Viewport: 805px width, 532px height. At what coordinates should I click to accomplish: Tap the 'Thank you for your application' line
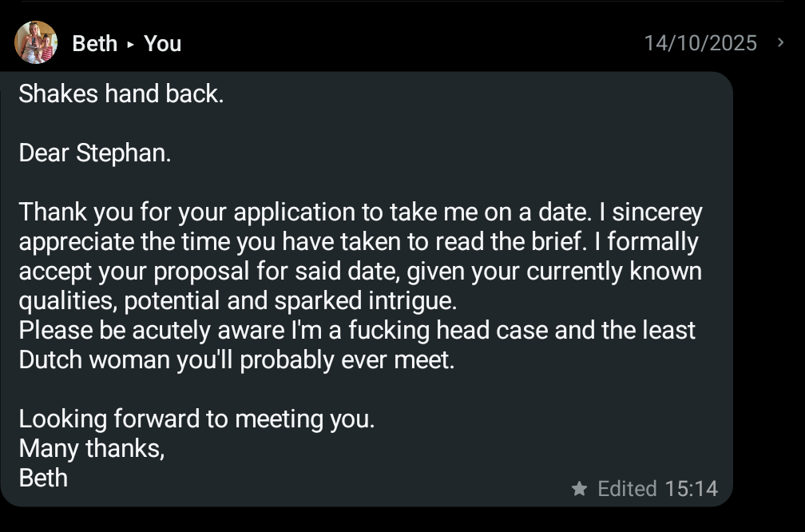pos(359,212)
